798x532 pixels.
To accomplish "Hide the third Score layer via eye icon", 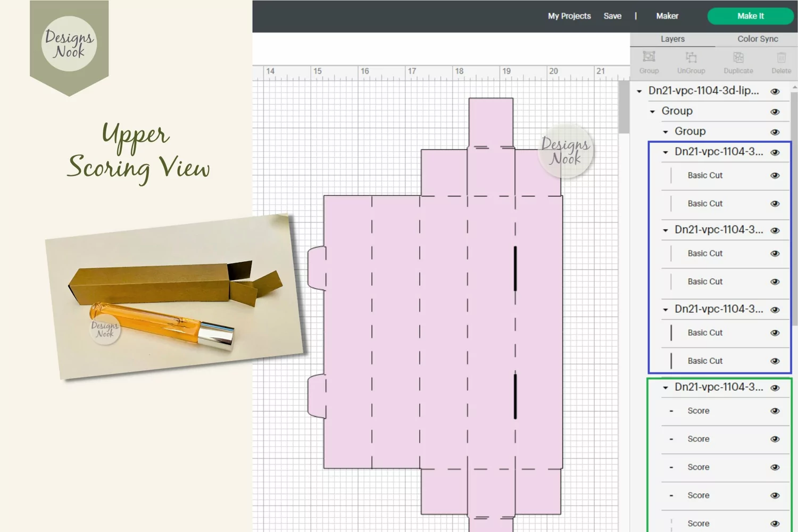I will coord(775,467).
